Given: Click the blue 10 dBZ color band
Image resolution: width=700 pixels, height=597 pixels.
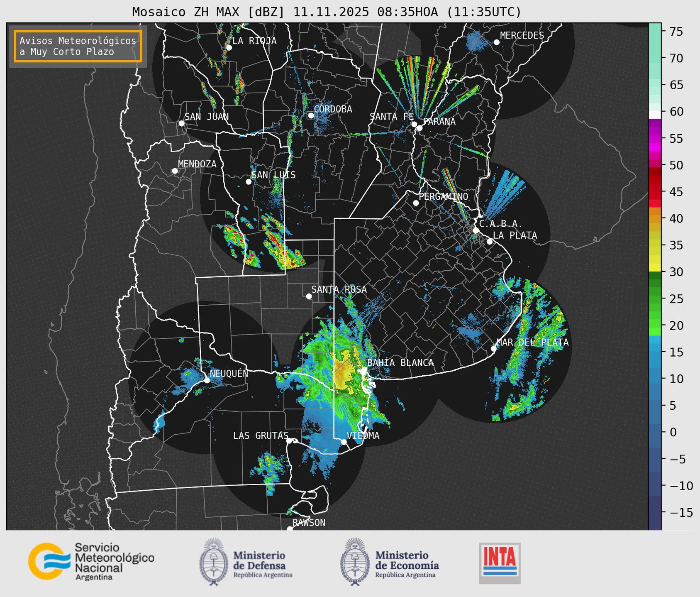Looking at the screenshot, I should (655, 379).
